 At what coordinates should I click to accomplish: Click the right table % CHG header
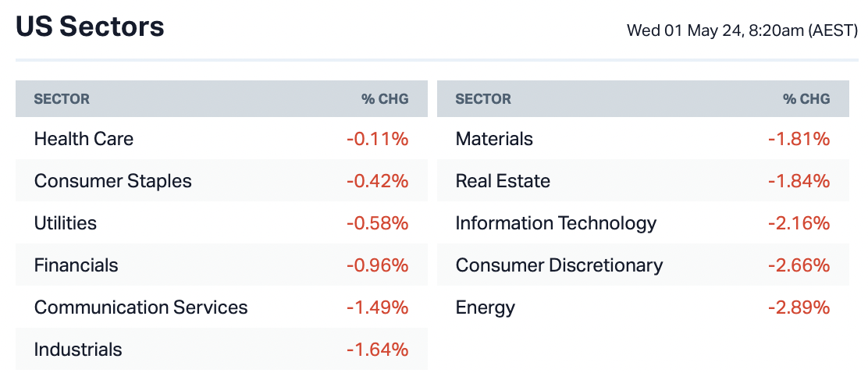click(806, 99)
